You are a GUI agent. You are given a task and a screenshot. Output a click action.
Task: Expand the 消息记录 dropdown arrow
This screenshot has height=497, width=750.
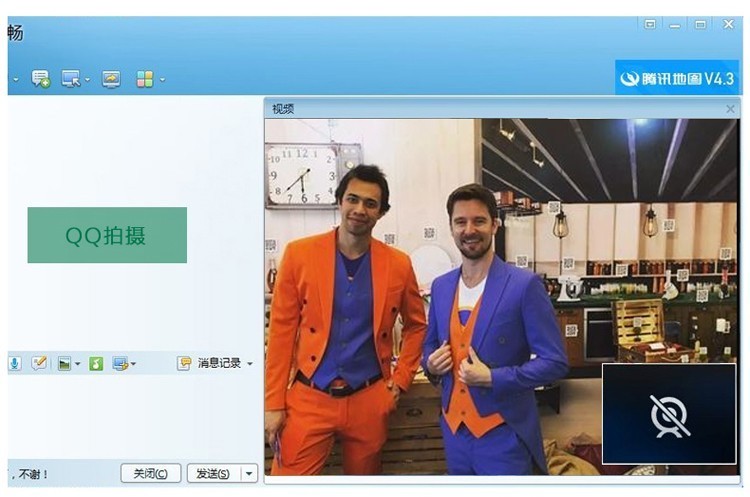pyautogui.click(x=250, y=364)
